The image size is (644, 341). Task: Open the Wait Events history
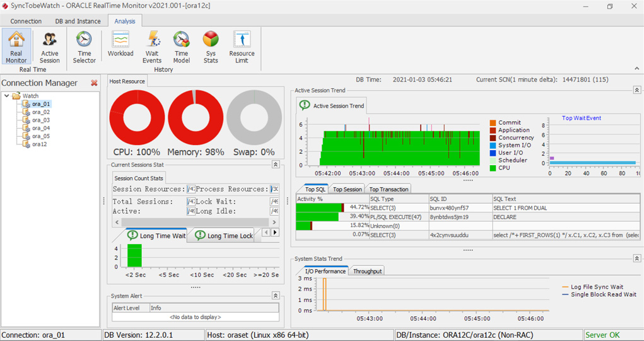click(x=152, y=47)
